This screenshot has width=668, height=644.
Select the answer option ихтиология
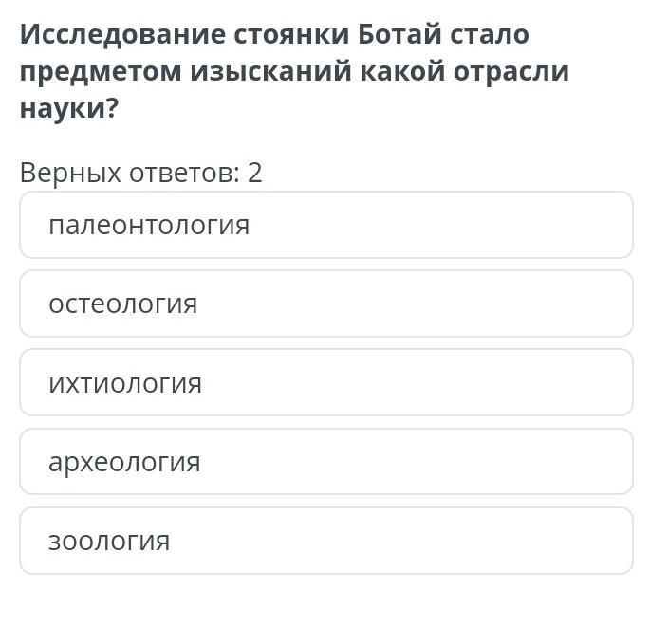326,382
